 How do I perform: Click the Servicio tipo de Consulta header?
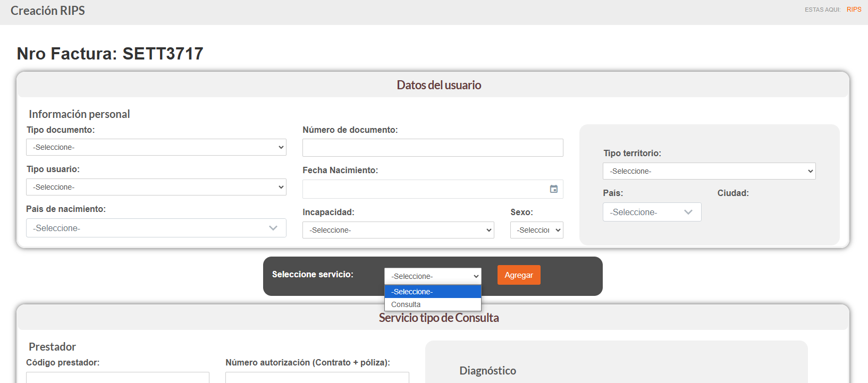click(439, 318)
